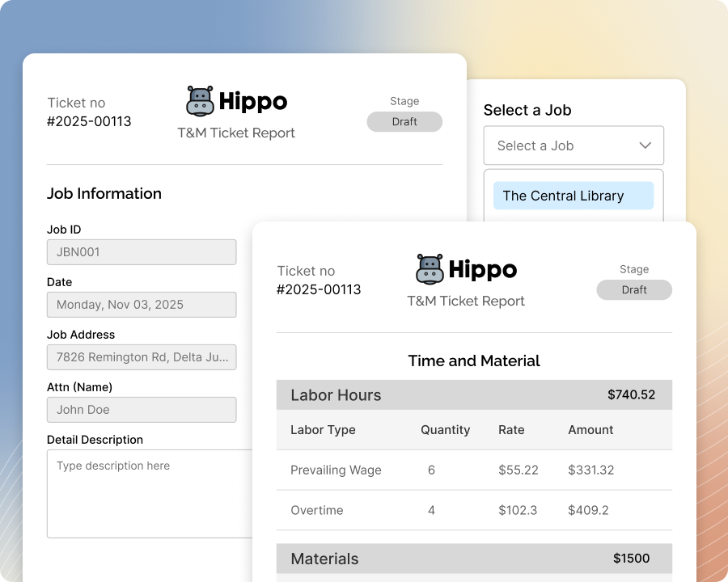
Task: Click the Detail Description text area
Action: tap(150, 493)
